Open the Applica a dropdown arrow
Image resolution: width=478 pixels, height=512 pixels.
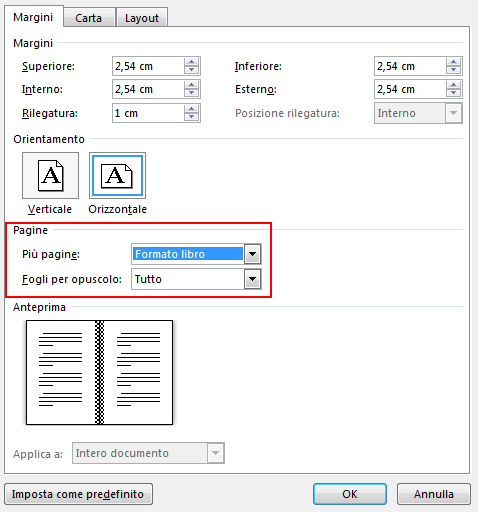click(x=215, y=453)
